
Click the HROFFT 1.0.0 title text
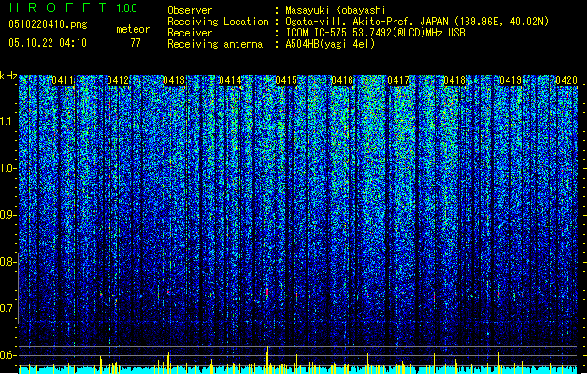click(73, 7)
